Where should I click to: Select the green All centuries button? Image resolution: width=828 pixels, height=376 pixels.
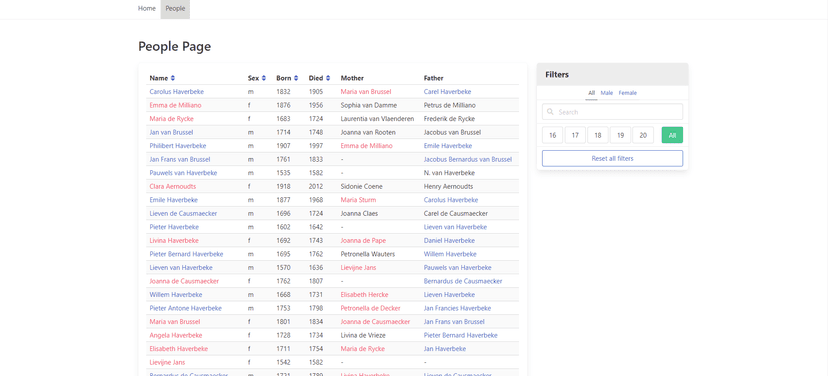pyautogui.click(x=672, y=135)
